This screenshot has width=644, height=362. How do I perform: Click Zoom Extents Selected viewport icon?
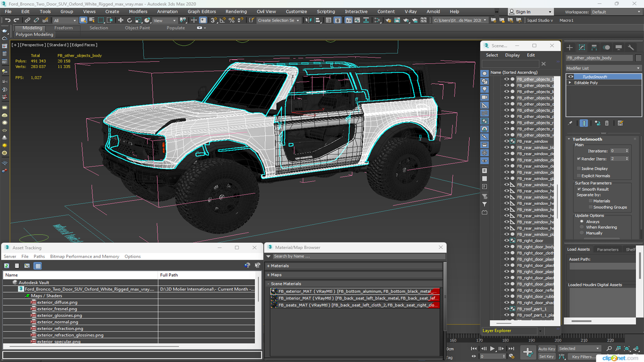coord(627,349)
